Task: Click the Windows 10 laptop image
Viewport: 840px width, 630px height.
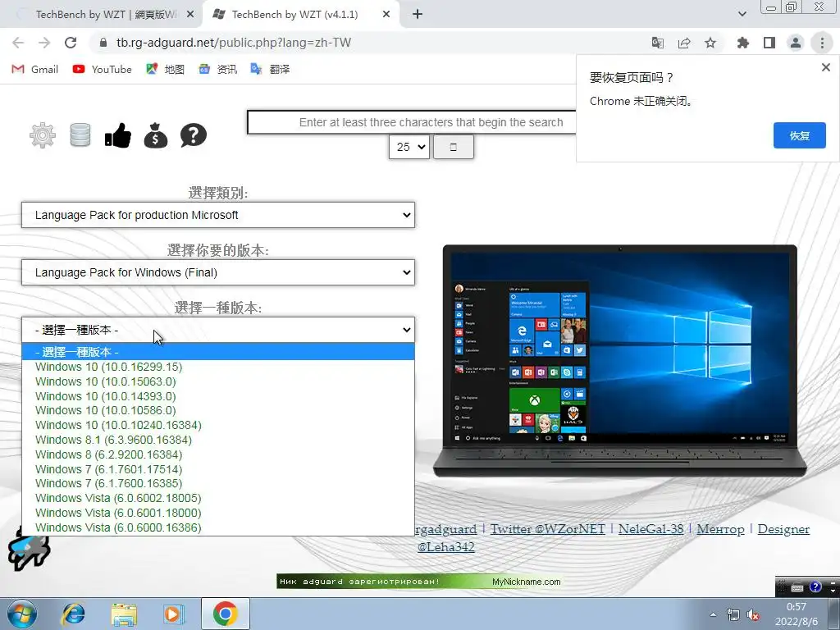Action: 620,361
